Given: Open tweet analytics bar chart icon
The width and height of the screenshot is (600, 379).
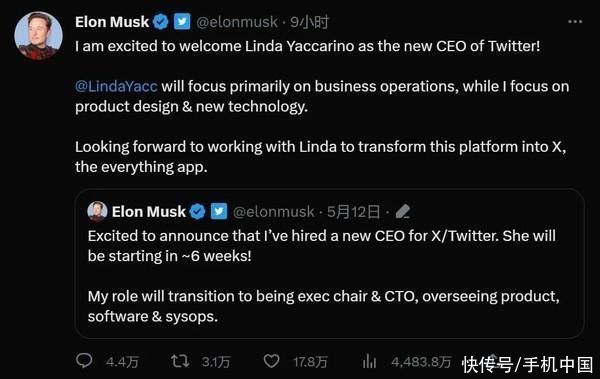Looking at the screenshot, I should [370, 361].
